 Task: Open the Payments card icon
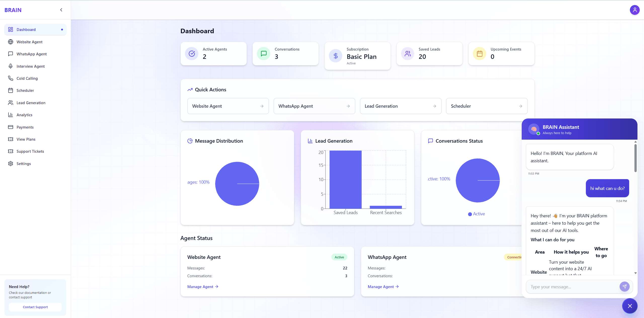11,127
